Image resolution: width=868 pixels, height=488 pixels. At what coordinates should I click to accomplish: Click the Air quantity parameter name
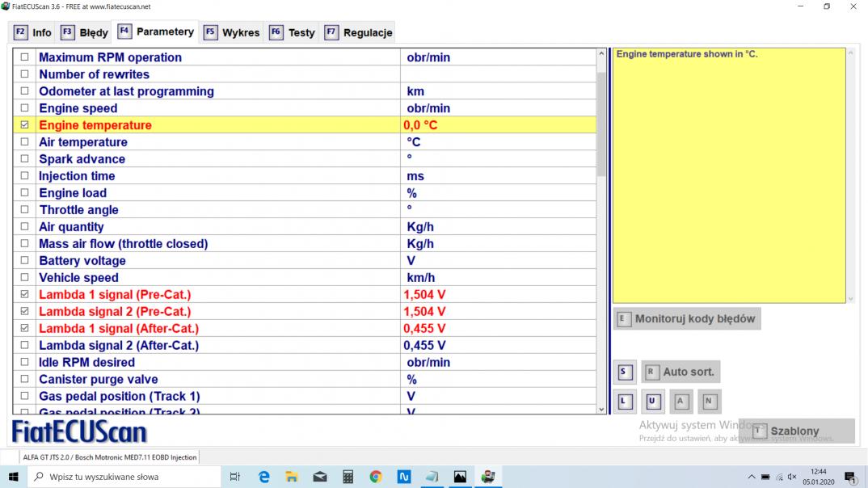pyautogui.click(x=71, y=227)
